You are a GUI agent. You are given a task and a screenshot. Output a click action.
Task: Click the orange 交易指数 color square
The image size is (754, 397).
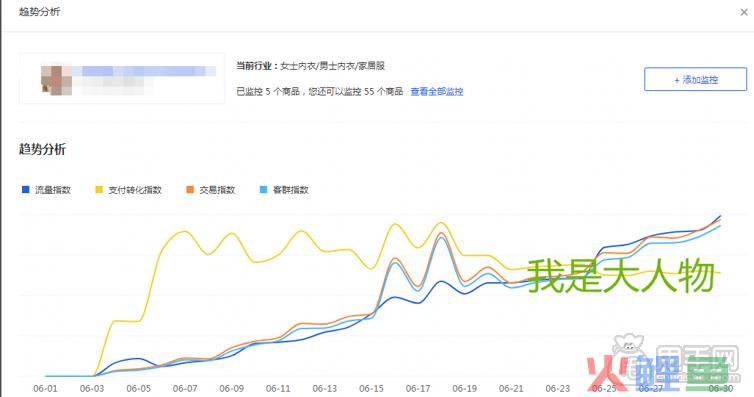click(190, 190)
